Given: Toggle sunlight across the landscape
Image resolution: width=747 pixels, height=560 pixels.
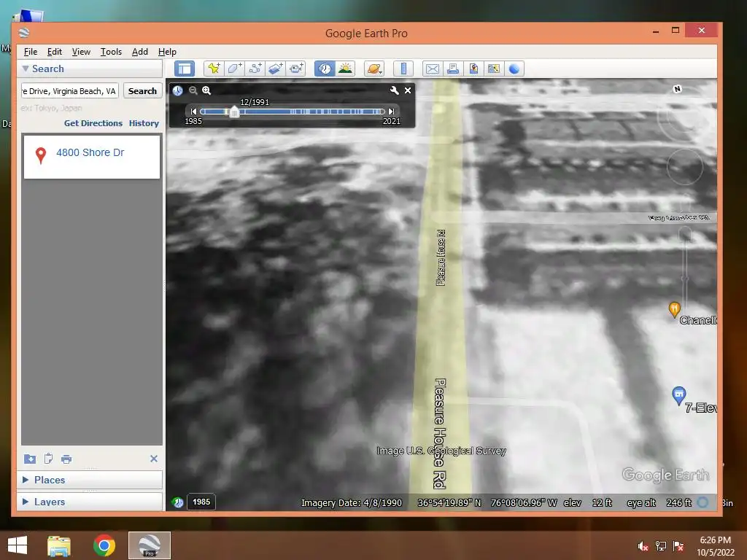Looking at the screenshot, I should click(x=345, y=69).
